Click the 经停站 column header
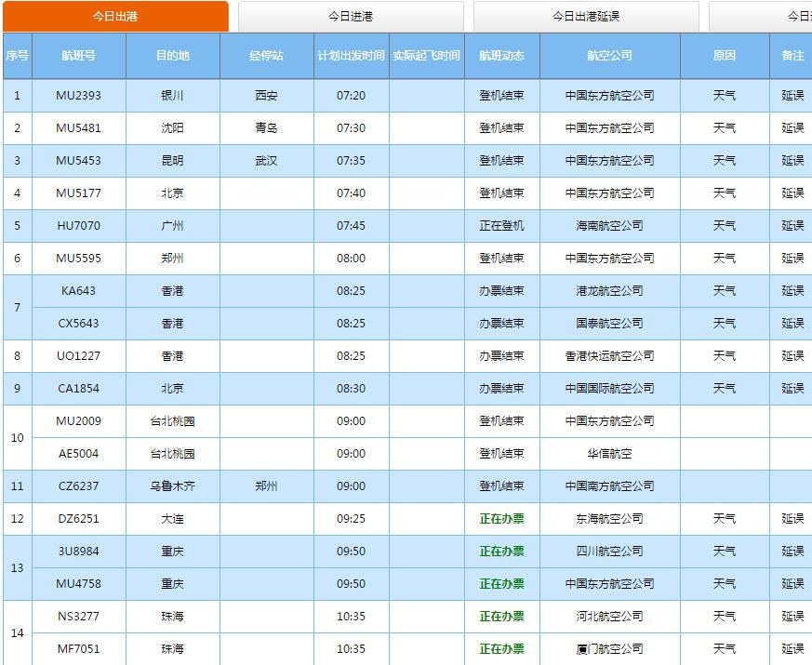812x665 pixels. tap(266, 56)
